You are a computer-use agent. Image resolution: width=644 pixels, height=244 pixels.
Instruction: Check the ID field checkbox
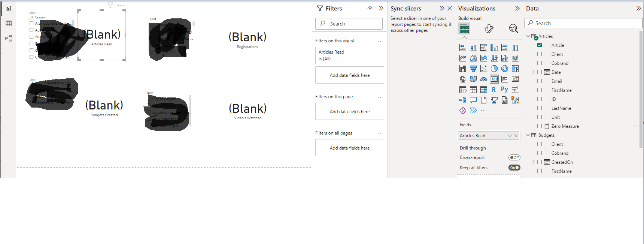[x=540, y=99]
